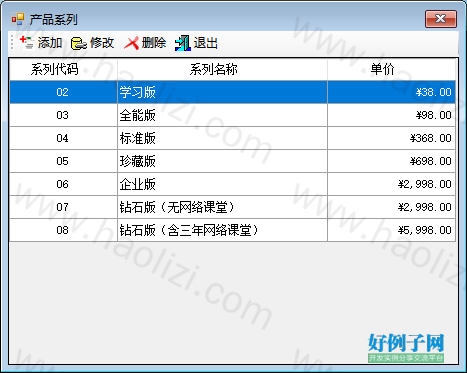Click the 修改 toolbar label

point(102,43)
